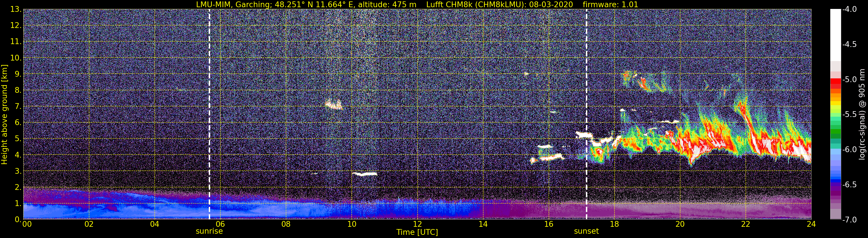Click the time tick label '04'

coord(155,224)
